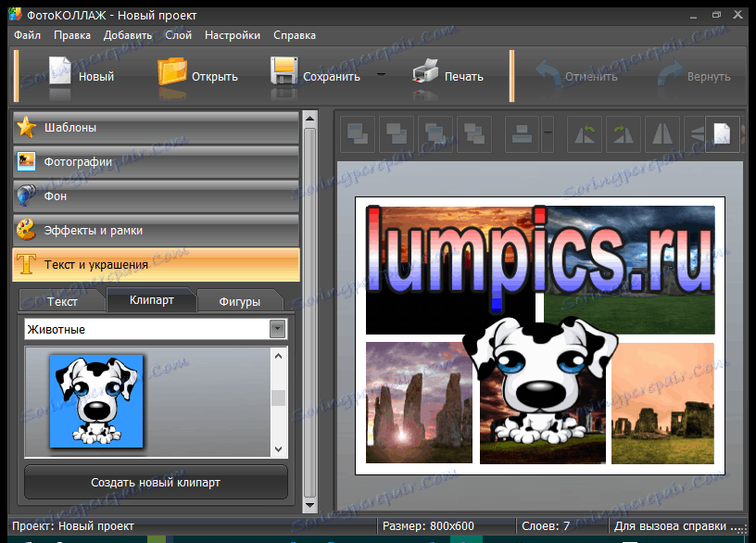Select the Dalmatian puppy on the canvas
Viewport: 756px width, 543px height.
539,380
